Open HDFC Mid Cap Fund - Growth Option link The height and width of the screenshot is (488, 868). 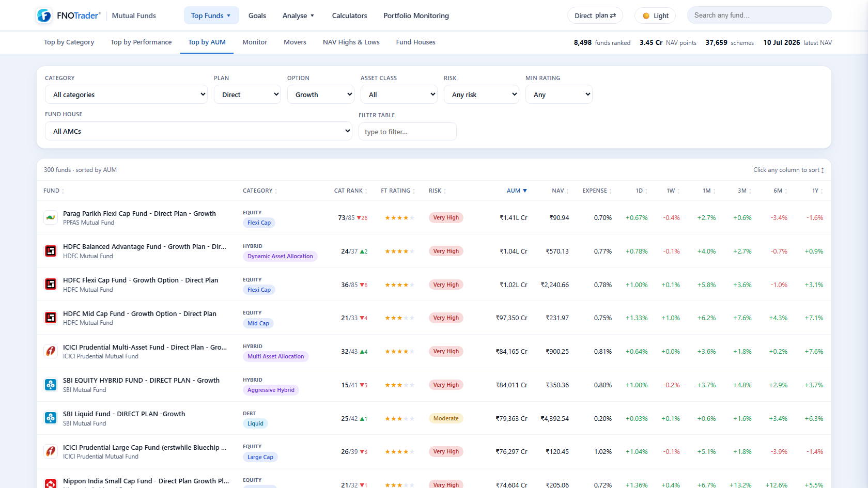[139, 313]
